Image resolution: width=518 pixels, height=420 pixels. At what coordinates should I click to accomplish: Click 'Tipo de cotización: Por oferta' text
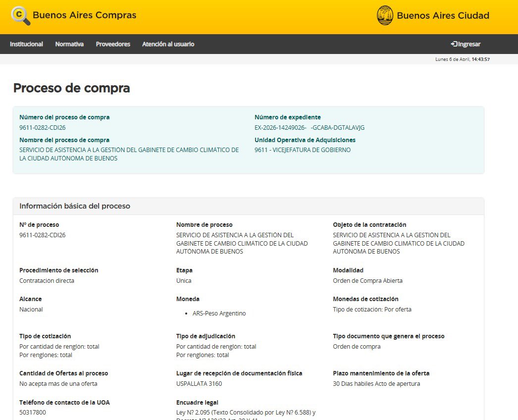(x=372, y=309)
